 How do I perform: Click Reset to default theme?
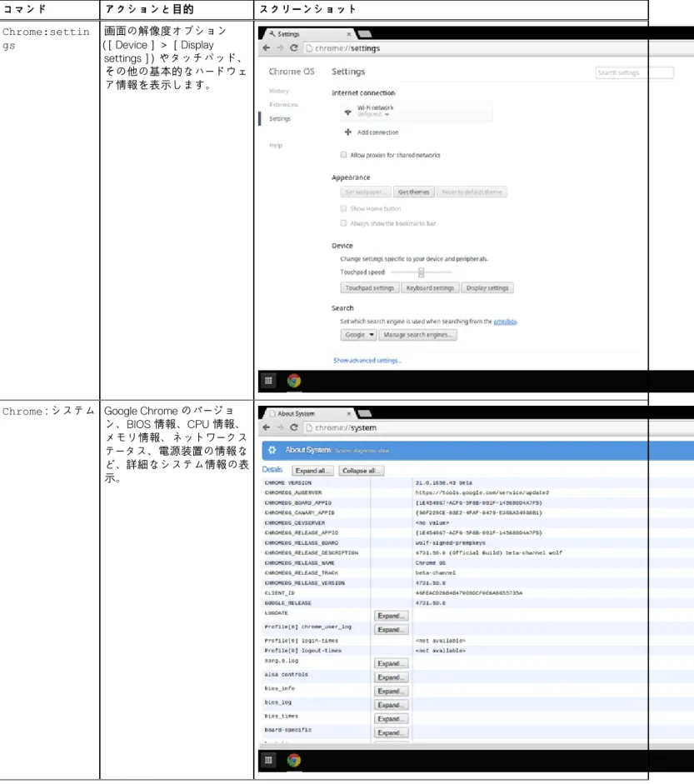tap(472, 192)
